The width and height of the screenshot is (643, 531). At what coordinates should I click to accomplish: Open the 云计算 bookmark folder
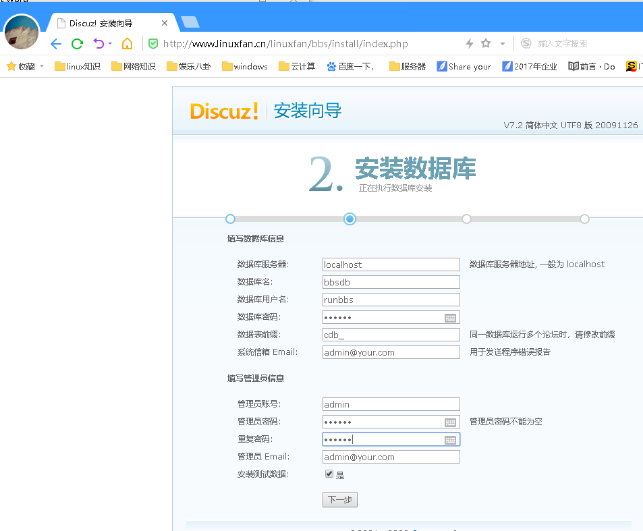[x=297, y=66]
